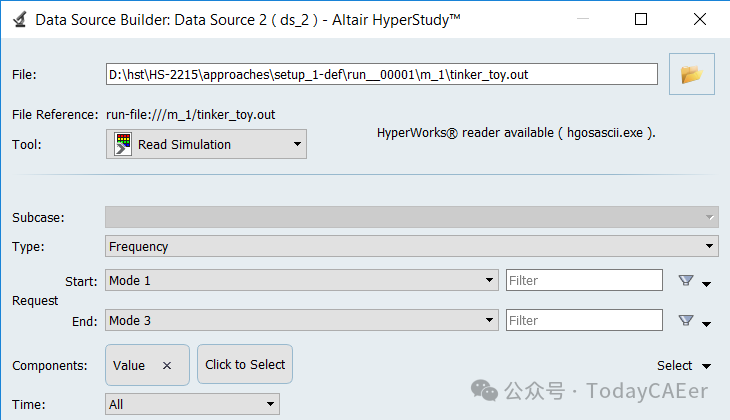Screen dimensions: 730x420
Task: Expand the End filter options arrow
Action: point(706,324)
